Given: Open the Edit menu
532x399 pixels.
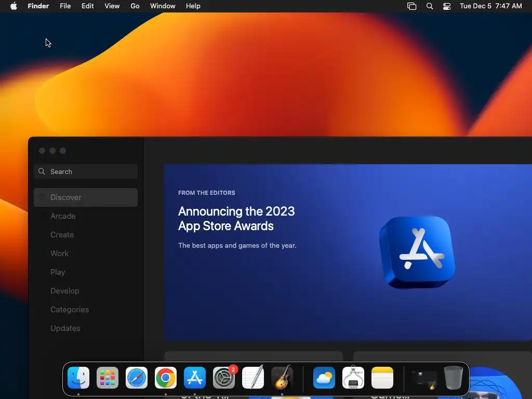Looking at the screenshot, I should point(87,6).
